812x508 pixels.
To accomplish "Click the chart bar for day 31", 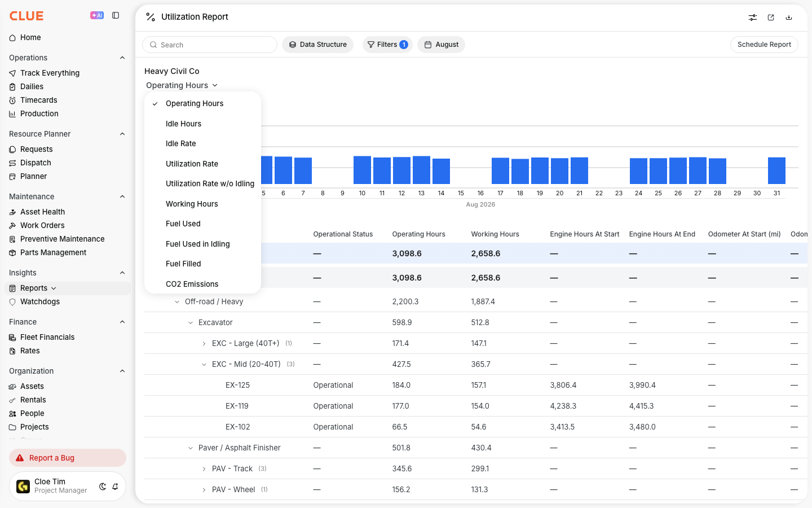I will [776, 170].
